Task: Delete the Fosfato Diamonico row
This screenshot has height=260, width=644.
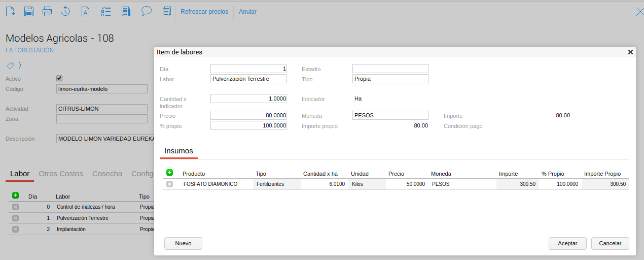Action: [170, 184]
